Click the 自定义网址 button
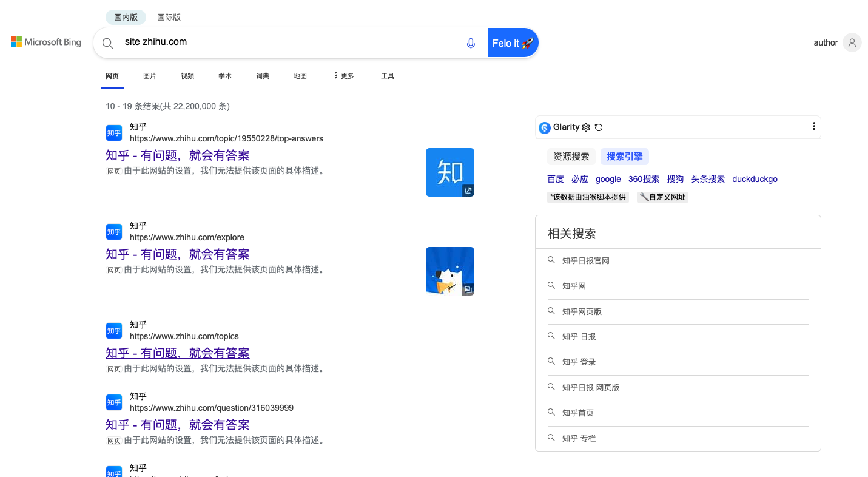The height and width of the screenshot is (477, 868). [x=662, y=197]
